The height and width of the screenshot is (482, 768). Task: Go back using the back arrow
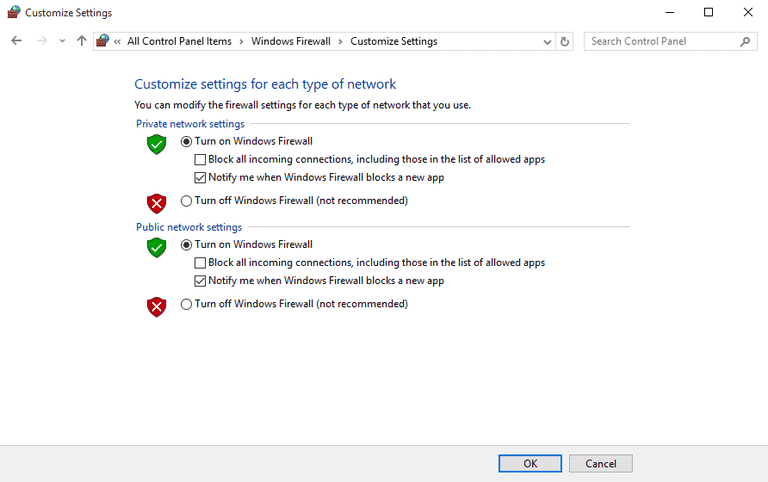pyautogui.click(x=17, y=41)
